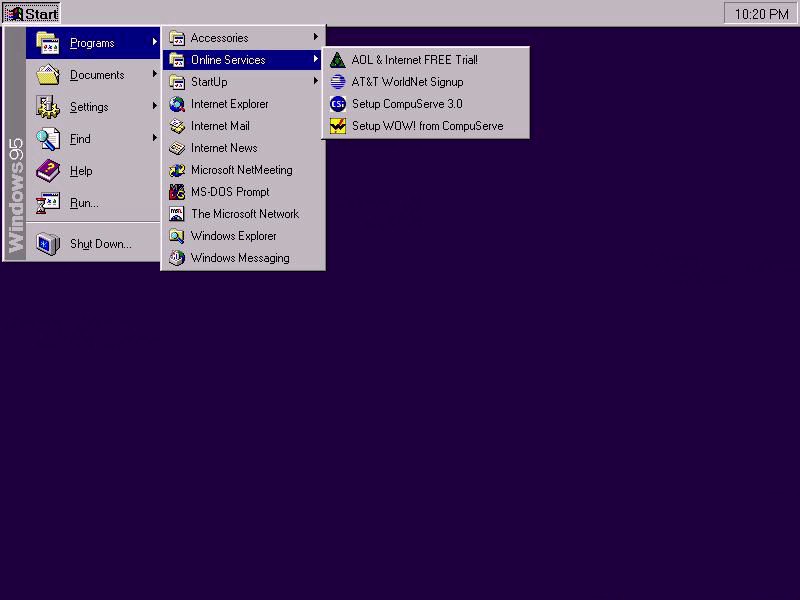Select AOL & Internet FREE Trial!

[426, 60]
